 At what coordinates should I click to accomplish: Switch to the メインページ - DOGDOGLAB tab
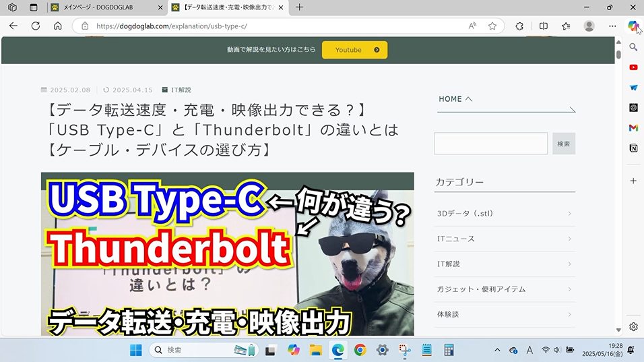pyautogui.click(x=108, y=7)
